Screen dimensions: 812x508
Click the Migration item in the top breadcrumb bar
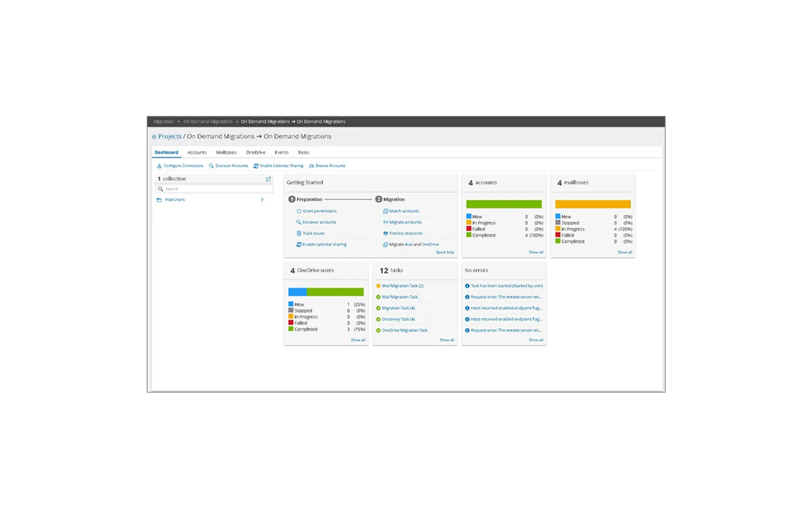pos(163,122)
